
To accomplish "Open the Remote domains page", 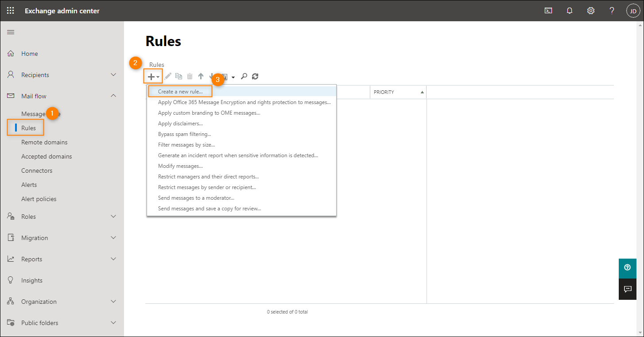I will coord(44,142).
